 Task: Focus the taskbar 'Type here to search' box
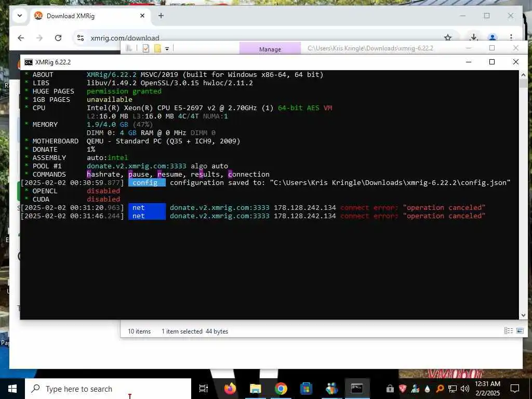point(108,389)
